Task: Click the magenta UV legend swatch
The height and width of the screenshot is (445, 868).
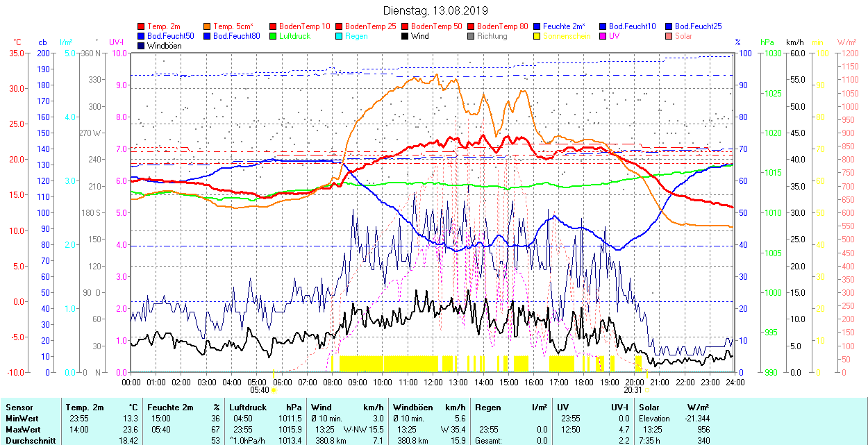Action: point(603,36)
